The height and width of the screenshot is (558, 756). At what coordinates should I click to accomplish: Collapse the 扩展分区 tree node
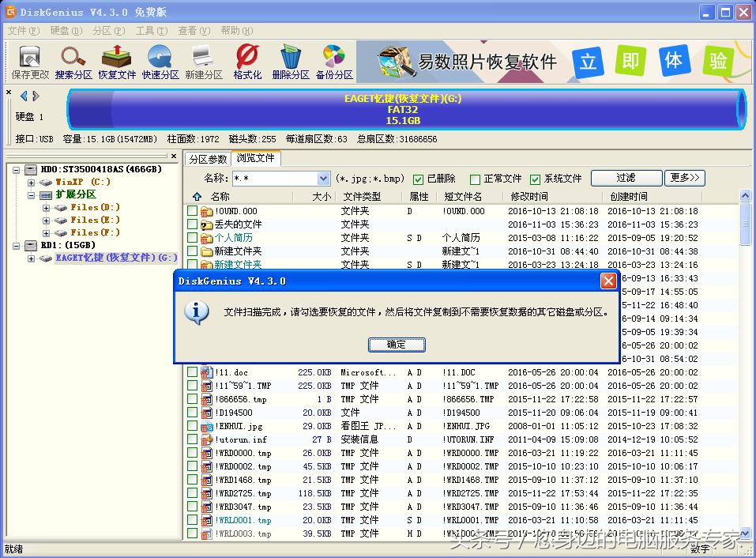pyautogui.click(x=32, y=196)
